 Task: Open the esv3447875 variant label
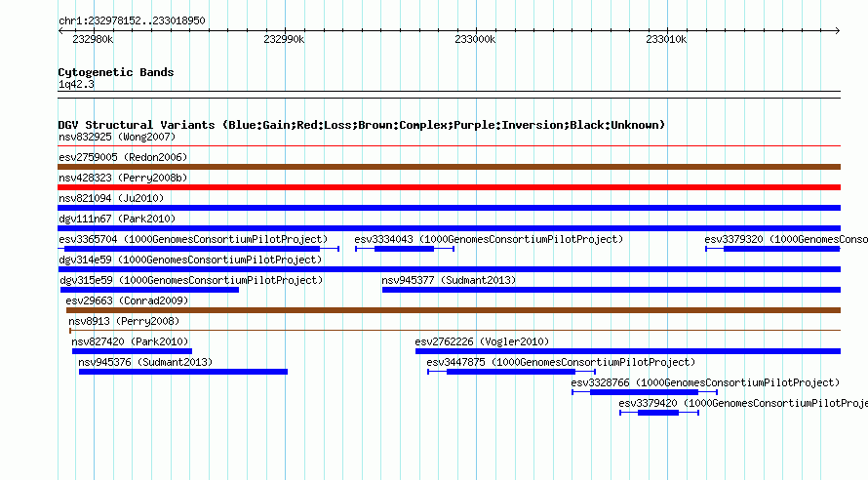(561, 362)
